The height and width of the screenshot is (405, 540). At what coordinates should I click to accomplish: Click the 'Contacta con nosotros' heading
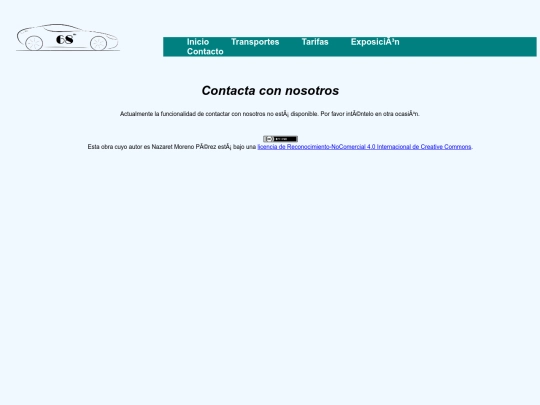pyautogui.click(x=270, y=91)
